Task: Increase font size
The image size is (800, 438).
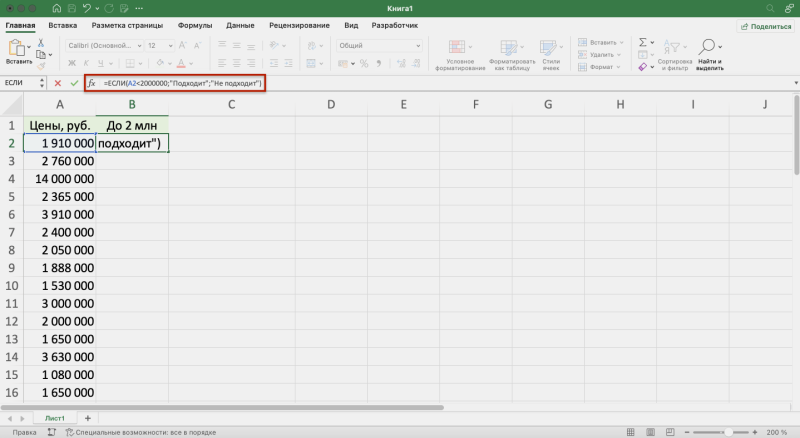Action: pyautogui.click(x=183, y=45)
